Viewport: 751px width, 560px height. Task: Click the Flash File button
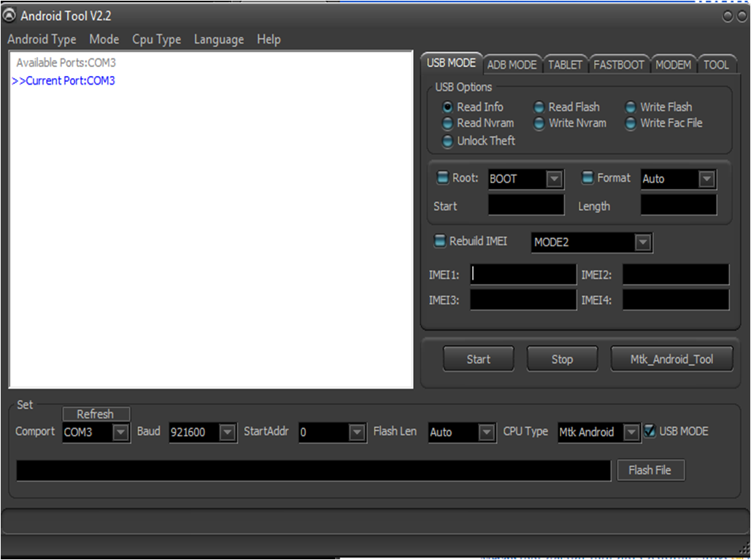tap(650, 470)
